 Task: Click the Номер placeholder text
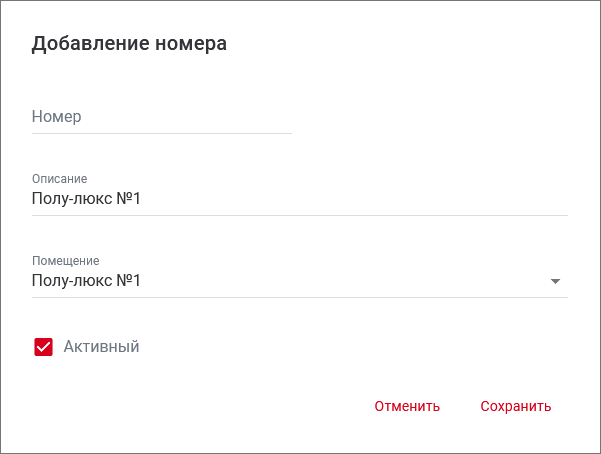coord(57,117)
